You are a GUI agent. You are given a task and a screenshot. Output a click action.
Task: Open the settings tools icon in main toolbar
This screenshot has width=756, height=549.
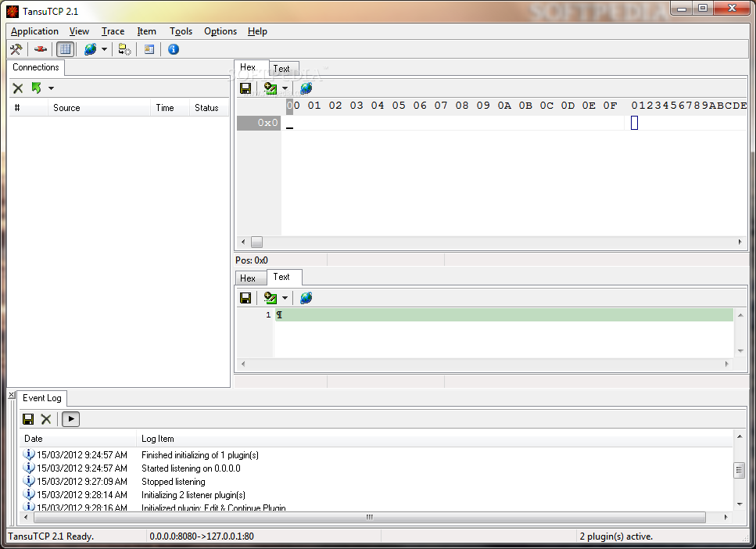(x=16, y=49)
